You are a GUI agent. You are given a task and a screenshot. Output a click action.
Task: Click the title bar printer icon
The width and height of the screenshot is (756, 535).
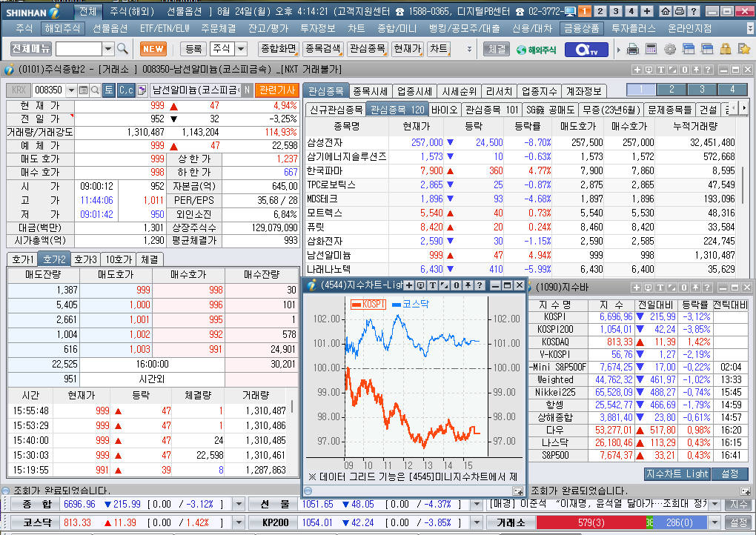(x=680, y=11)
